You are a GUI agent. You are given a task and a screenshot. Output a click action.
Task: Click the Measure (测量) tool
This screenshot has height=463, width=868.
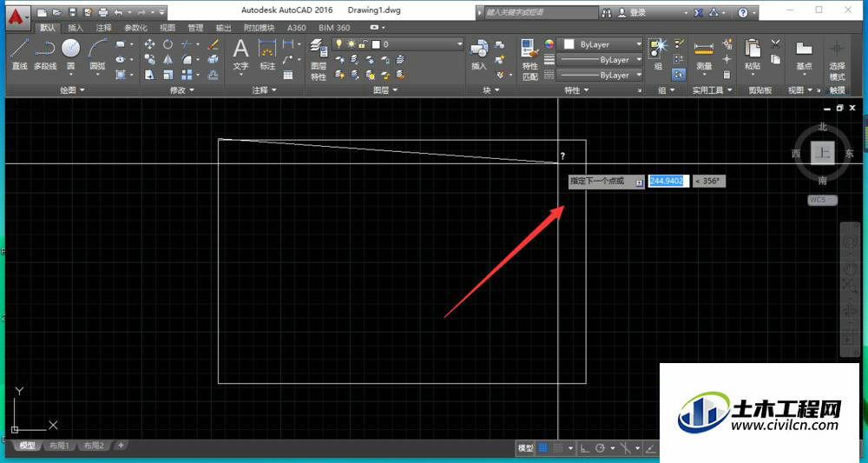[704, 54]
